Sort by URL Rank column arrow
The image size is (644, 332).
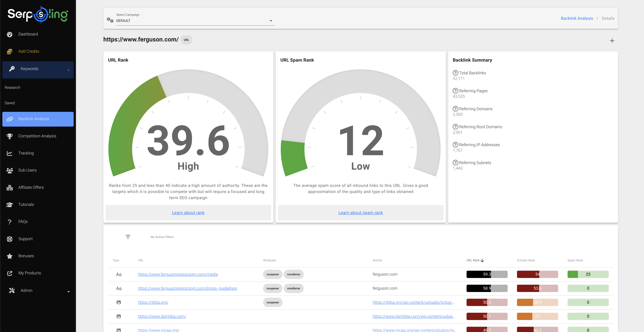(x=482, y=260)
